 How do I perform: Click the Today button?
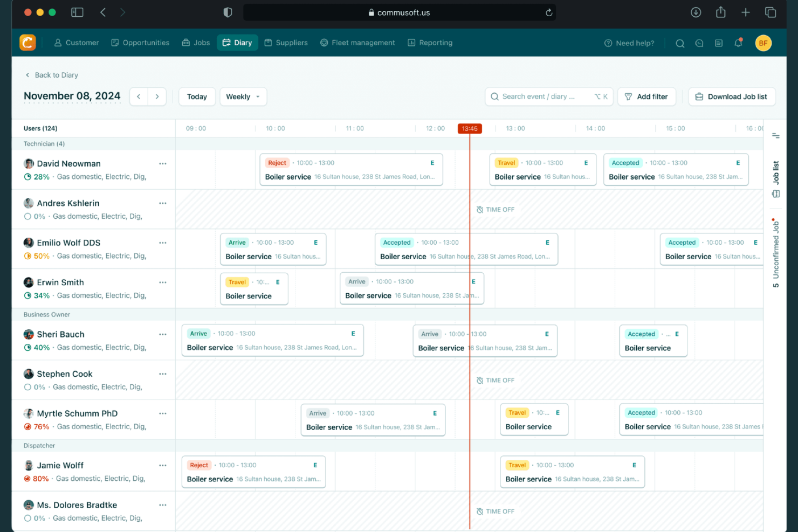197,96
